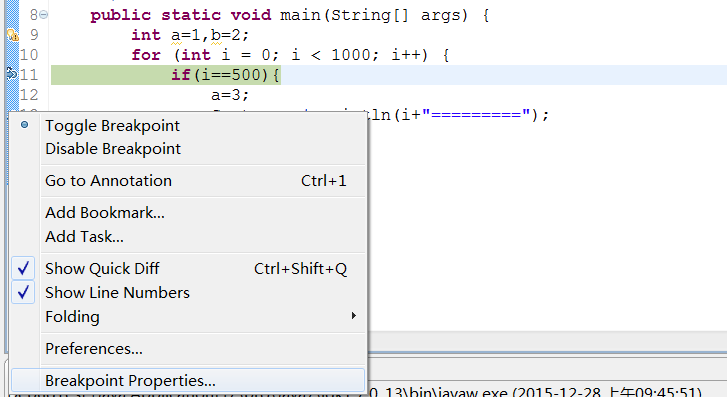
Task: Click the breakpoint arrow marker on line 11
Action: (12, 73)
